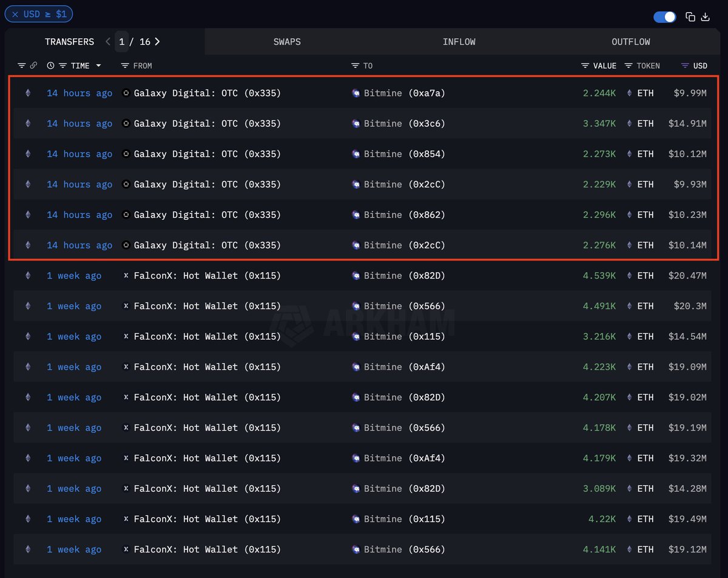The width and height of the screenshot is (728, 578).
Task: Open FalconX: Hot Wallet in $19.02M row
Action: pyautogui.click(x=207, y=397)
